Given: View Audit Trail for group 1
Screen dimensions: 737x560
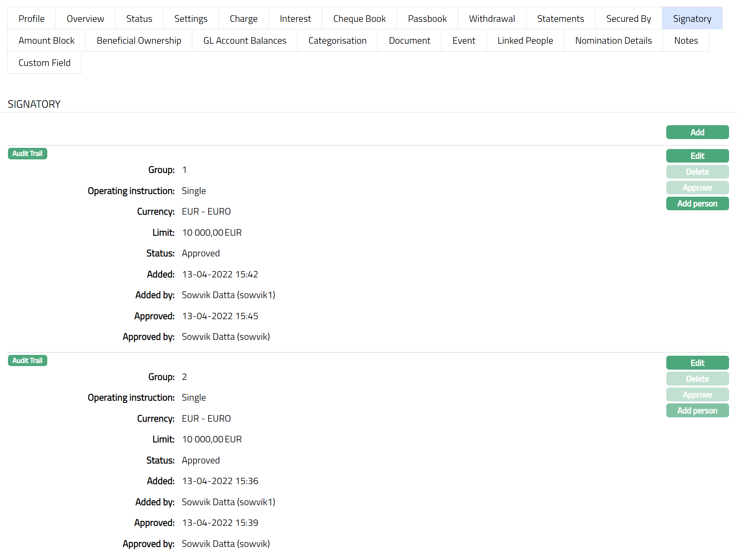Looking at the screenshot, I should tap(27, 154).
